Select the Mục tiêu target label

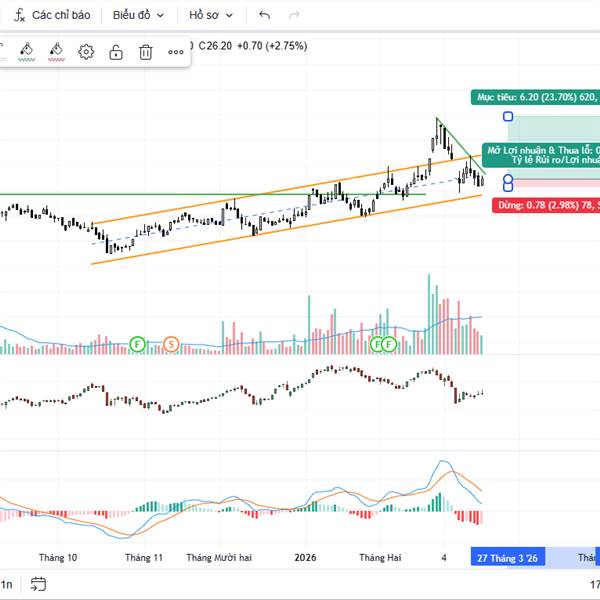coord(535,97)
